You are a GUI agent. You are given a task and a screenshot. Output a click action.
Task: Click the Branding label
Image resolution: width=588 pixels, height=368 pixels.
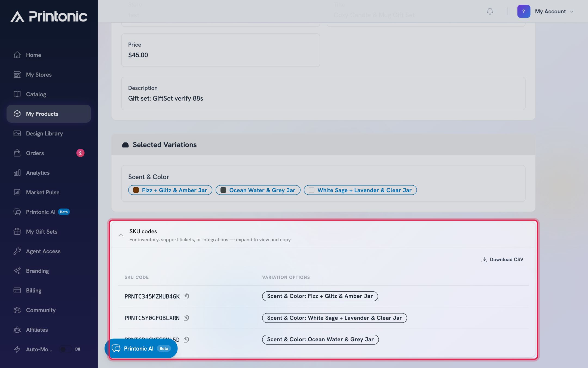point(38,271)
